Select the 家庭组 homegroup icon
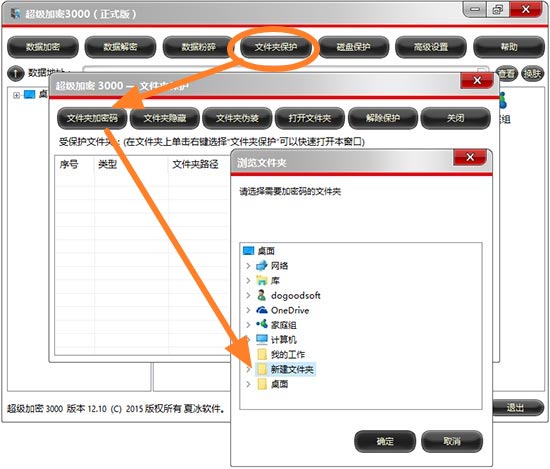Viewport: 550px width, 469px height. pyautogui.click(x=262, y=324)
